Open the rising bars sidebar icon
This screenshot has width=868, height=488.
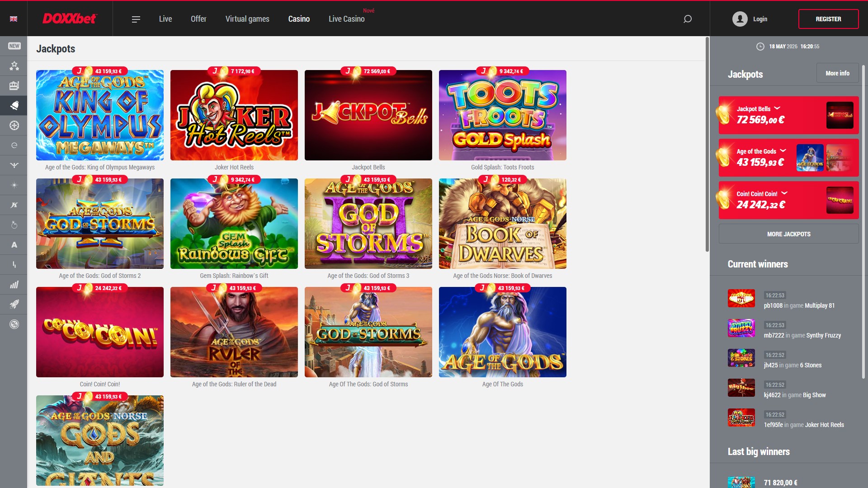coord(14,285)
